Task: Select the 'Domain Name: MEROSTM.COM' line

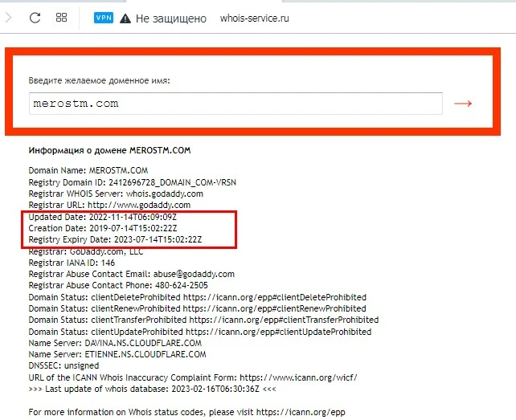Action: tap(88, 170)
